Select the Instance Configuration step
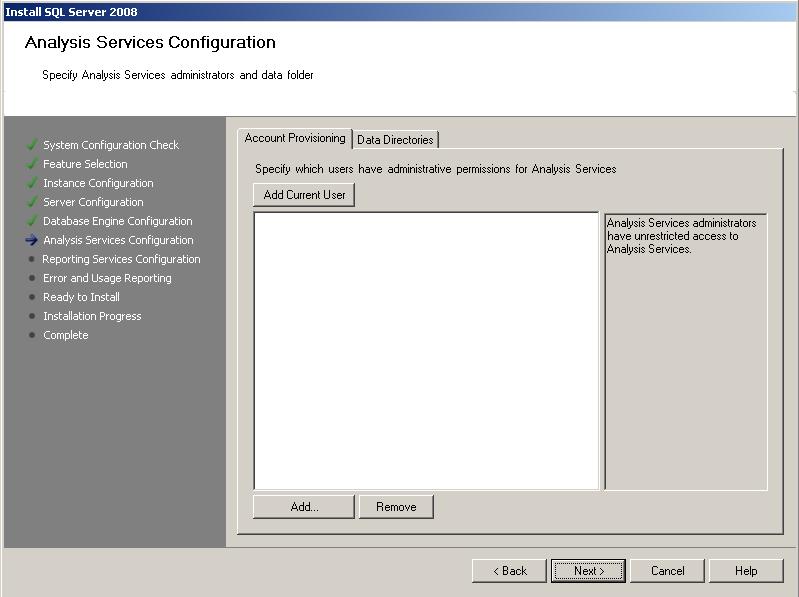Viewport: 799px width, 597px height. click(x=98, y=183)
